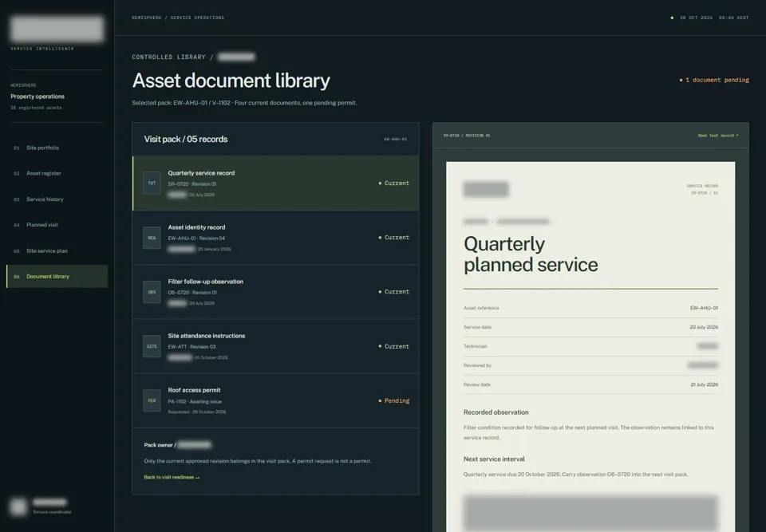Open Service history section
Viewport: 766px width, 532px height.
57,199
